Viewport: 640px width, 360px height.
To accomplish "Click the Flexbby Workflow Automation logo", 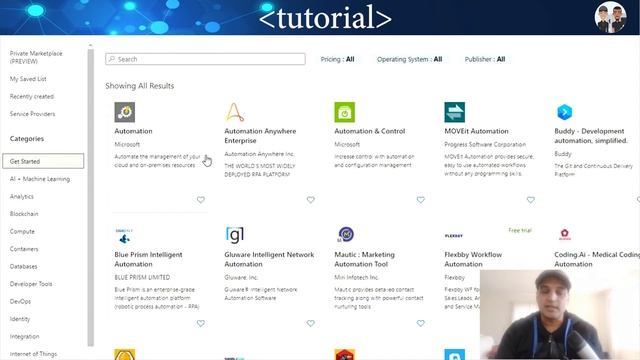I will (x=454, y=236).
